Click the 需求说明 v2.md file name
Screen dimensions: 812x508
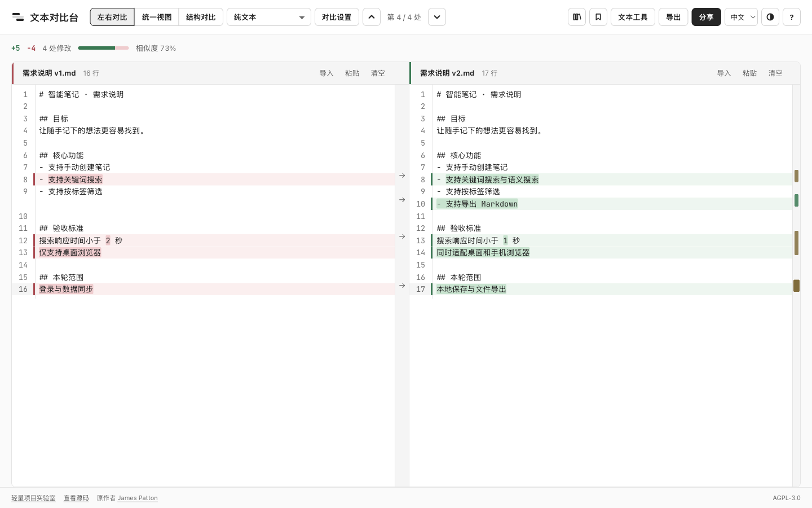coord(447,73)
